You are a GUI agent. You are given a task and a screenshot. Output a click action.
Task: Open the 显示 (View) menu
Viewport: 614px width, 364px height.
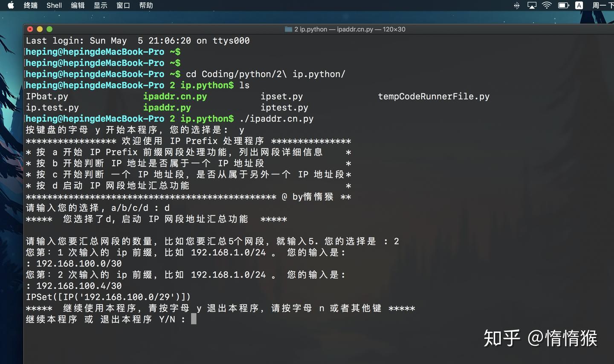pyautogui.click(x=101, y=6)
